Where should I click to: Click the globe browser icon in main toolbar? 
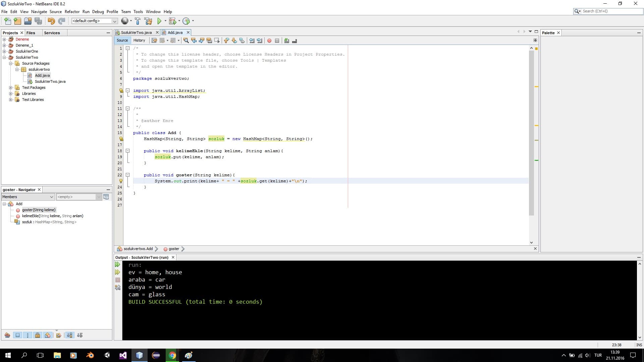[x=124, y=21]
